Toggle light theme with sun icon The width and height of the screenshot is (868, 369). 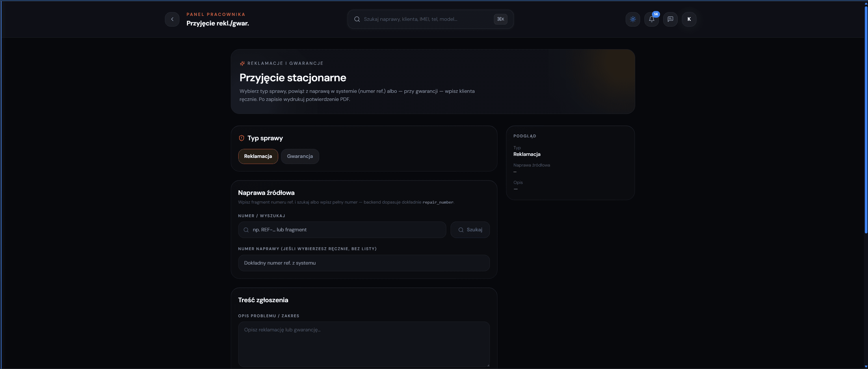633,19
